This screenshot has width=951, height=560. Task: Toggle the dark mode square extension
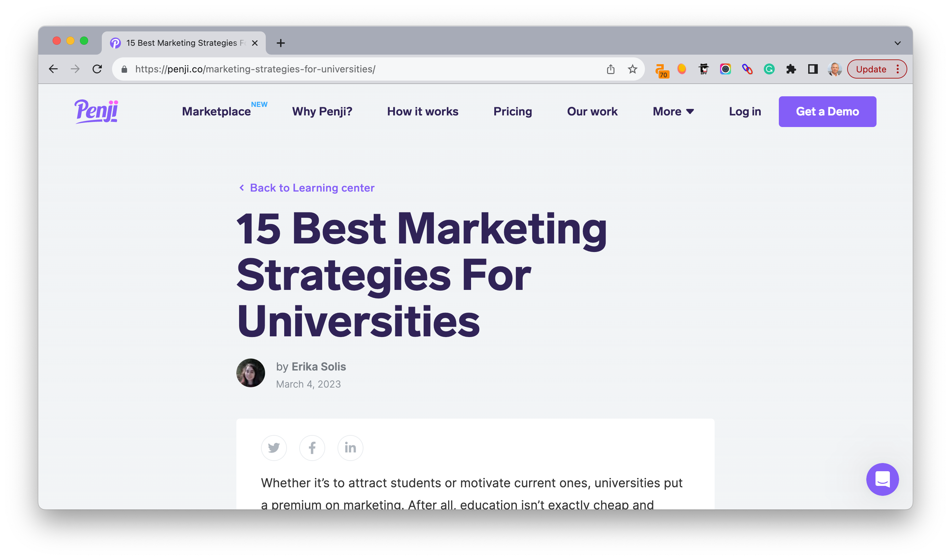click(813, 69)
